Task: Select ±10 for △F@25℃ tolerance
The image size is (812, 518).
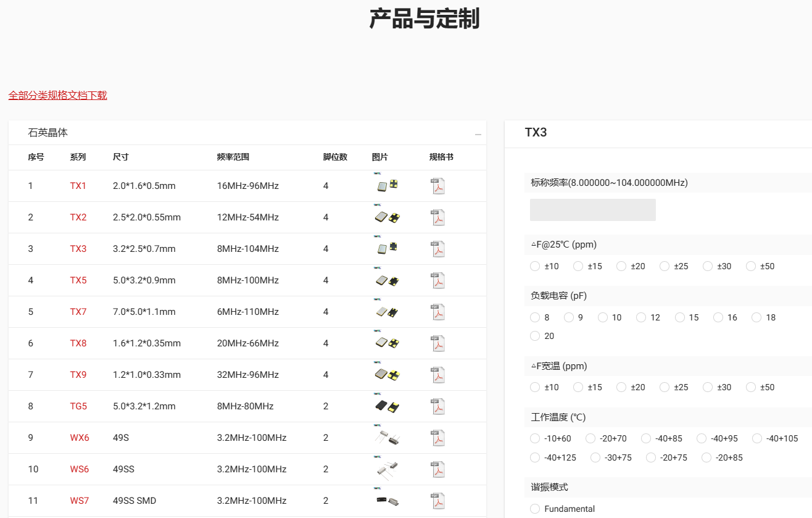Action: (x=535, y=266)
